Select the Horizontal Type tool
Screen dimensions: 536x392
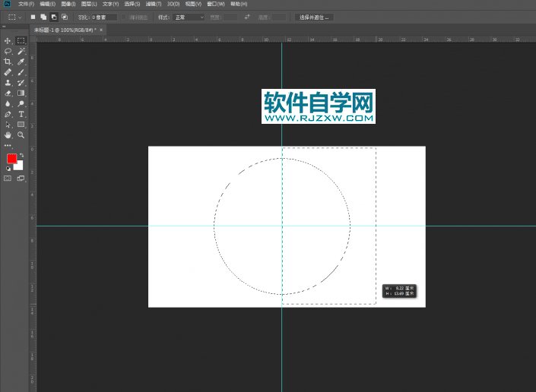(x=21, y=114)
